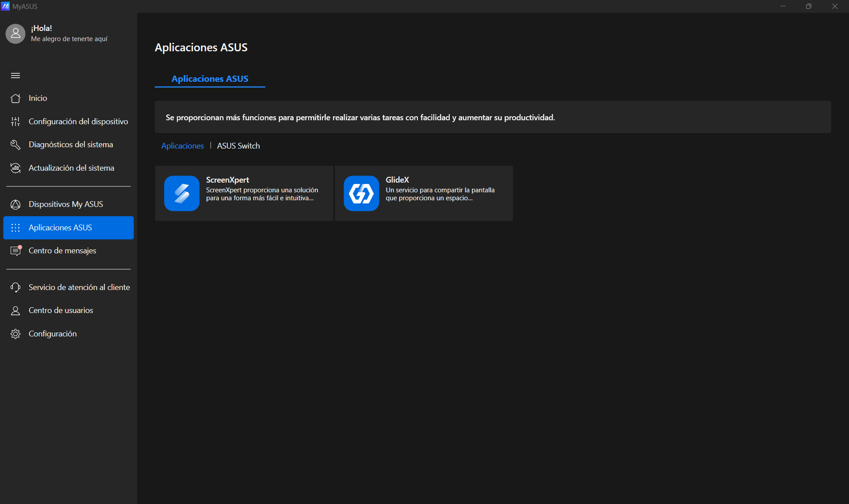Image resolution: width=849 pixels, height=504 pixels.
Task: Click the 'Se proporcionan más funciones' banner text
Action: (360, 118)
